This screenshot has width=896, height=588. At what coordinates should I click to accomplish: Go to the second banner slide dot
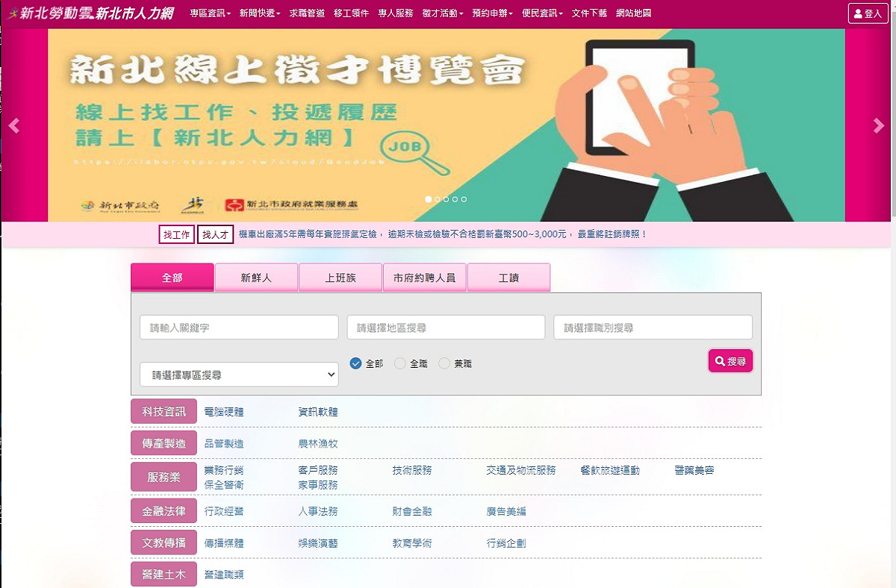tap(438, 199)
